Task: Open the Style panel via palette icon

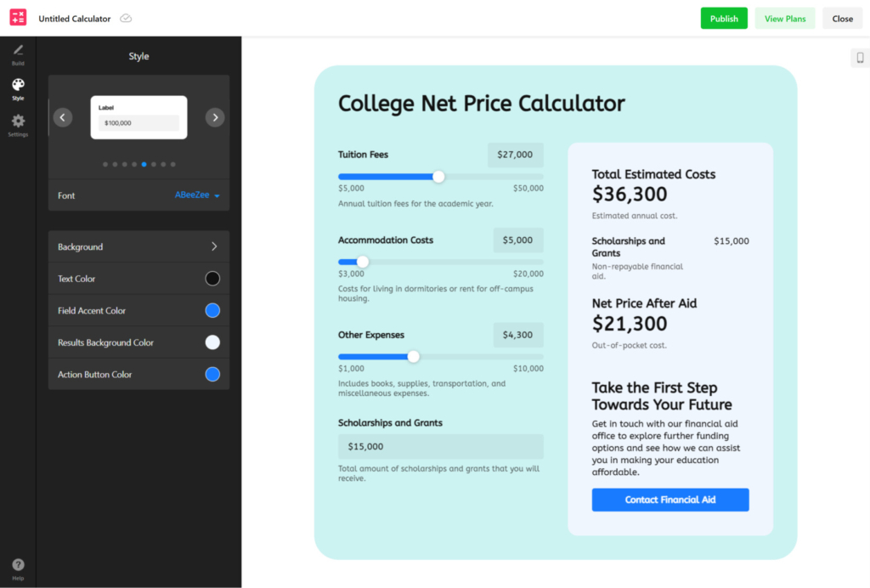Action: (17, 88)
